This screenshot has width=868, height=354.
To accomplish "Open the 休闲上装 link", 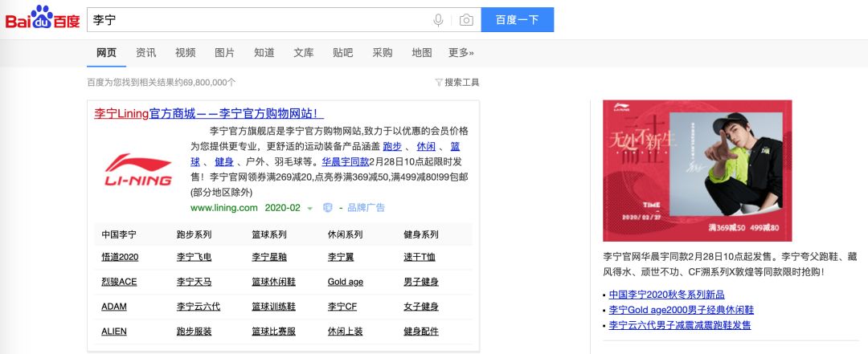I will [345, 332].
